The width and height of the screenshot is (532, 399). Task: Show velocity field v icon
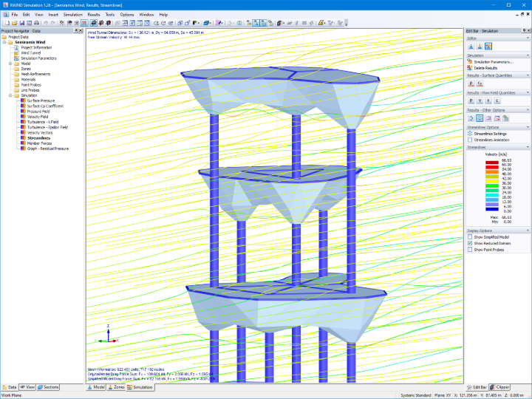pyautogui.click(x=480, y=100)
